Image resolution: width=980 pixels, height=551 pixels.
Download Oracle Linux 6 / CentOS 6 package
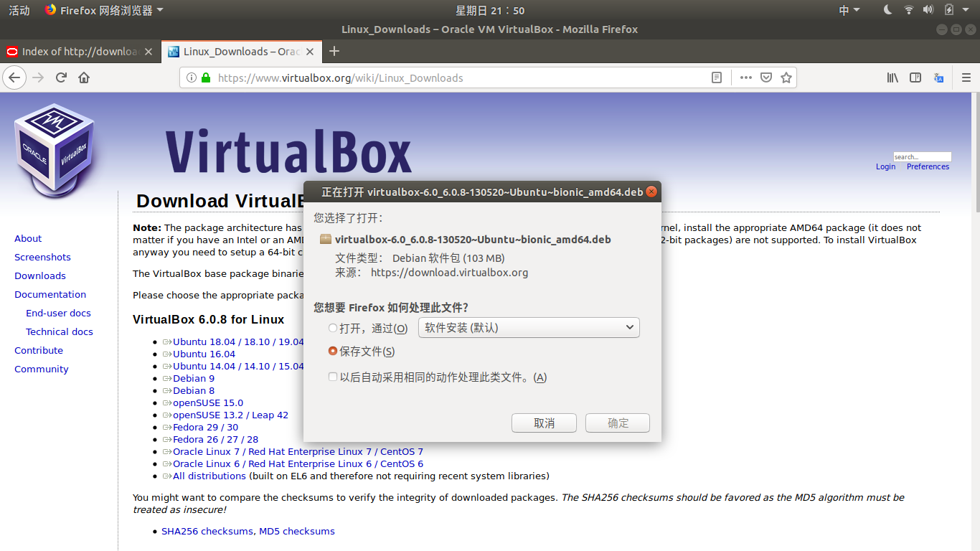(298, 463)
